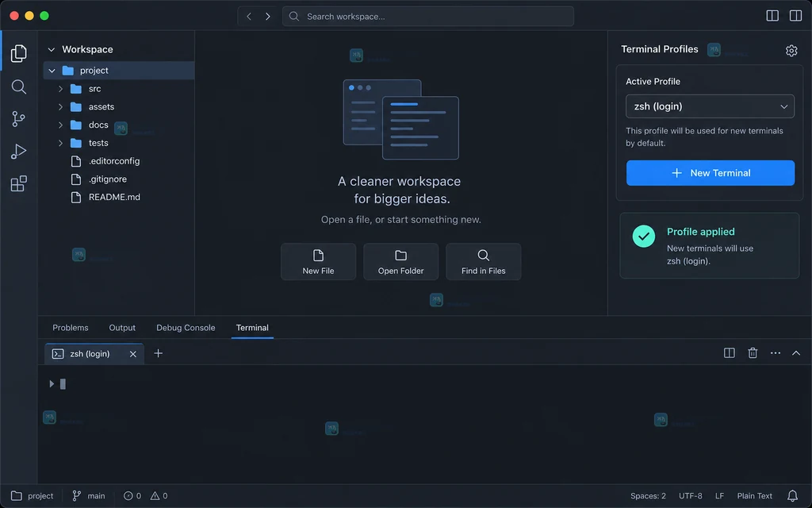Viewport: 812px width, 508px height.
Task: Switch to the Debug Console tab
Action: (186, 328)
